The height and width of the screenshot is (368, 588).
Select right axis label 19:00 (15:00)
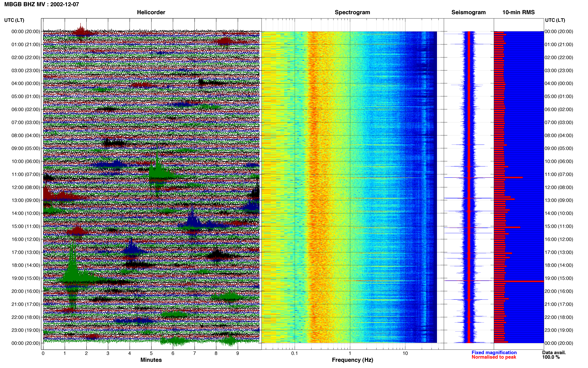559,278
